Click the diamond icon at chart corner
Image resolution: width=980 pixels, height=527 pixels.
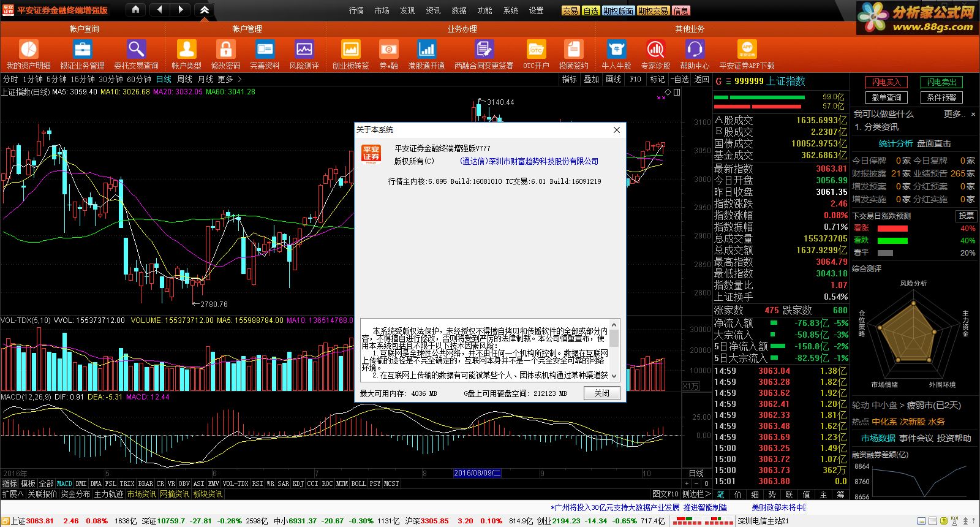pos(668,92)
